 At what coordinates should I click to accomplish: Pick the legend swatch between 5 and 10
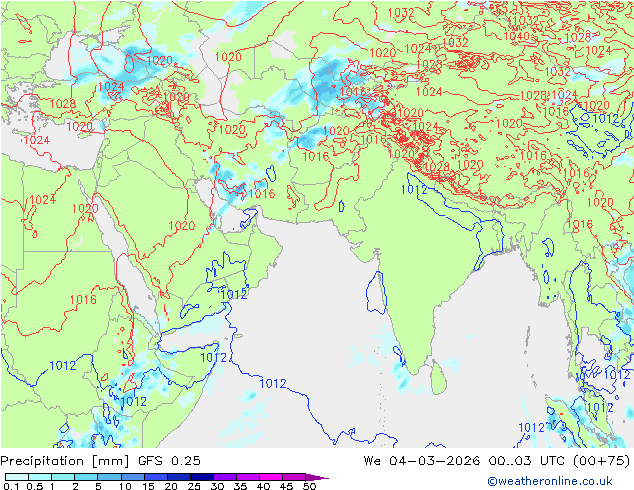coord(109,477)
